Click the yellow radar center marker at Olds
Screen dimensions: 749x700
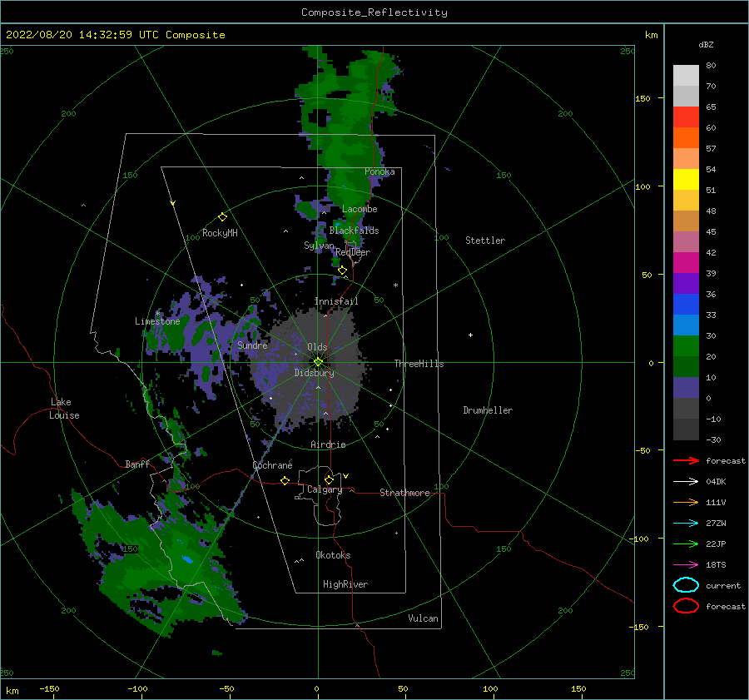pyautogui.click(x=318, y=362)
